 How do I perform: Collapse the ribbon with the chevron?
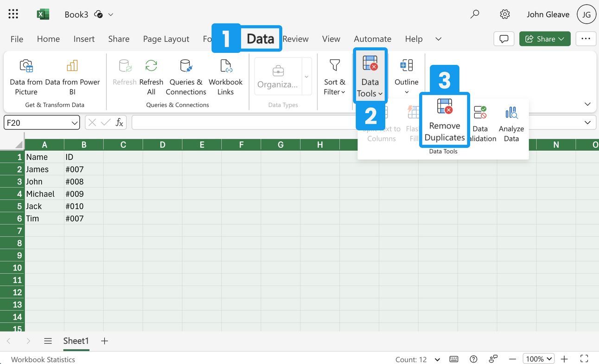pos(587,104)
